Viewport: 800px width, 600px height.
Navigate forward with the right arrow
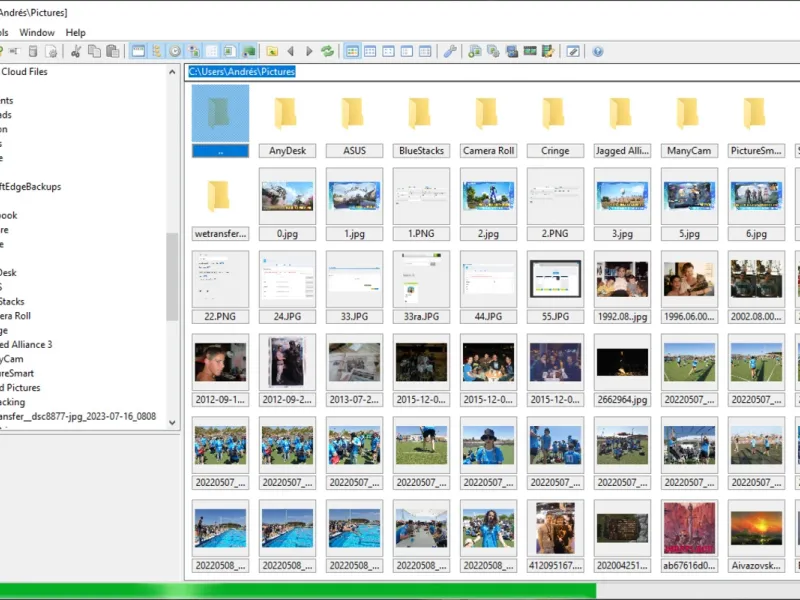309,51
